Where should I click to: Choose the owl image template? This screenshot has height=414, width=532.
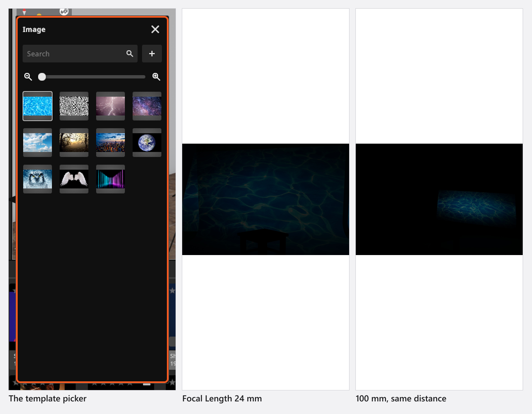38,179
